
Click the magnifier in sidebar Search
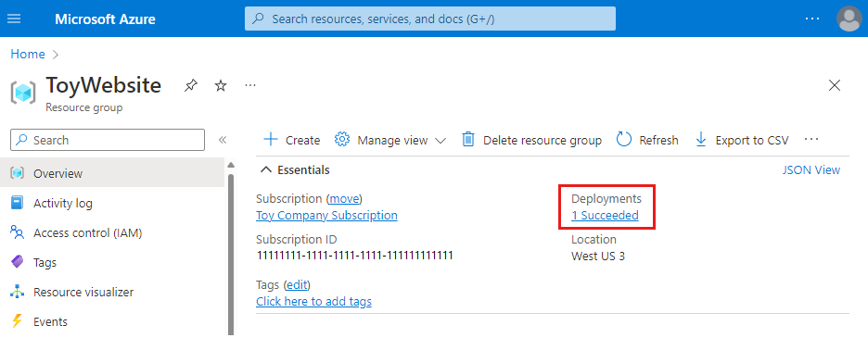pos(21,140)
